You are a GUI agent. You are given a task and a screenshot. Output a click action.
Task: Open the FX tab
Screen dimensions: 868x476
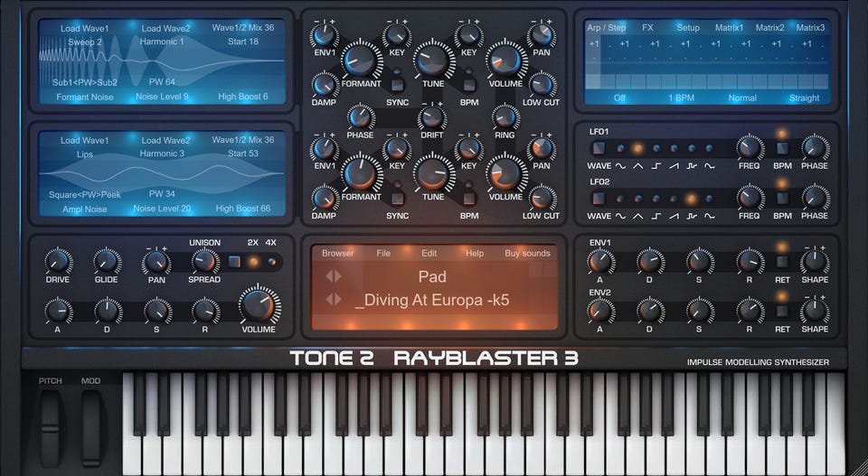647,27
